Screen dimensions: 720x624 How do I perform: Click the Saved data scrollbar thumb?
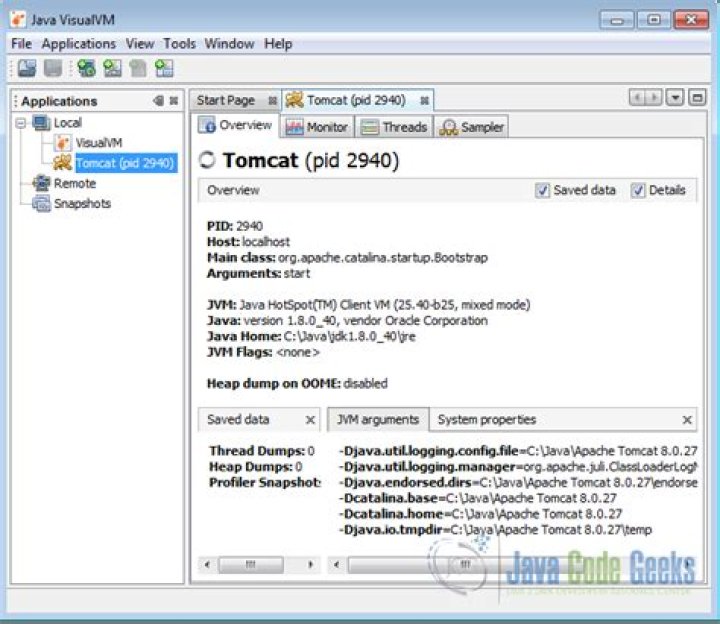(x=250, y=564)
